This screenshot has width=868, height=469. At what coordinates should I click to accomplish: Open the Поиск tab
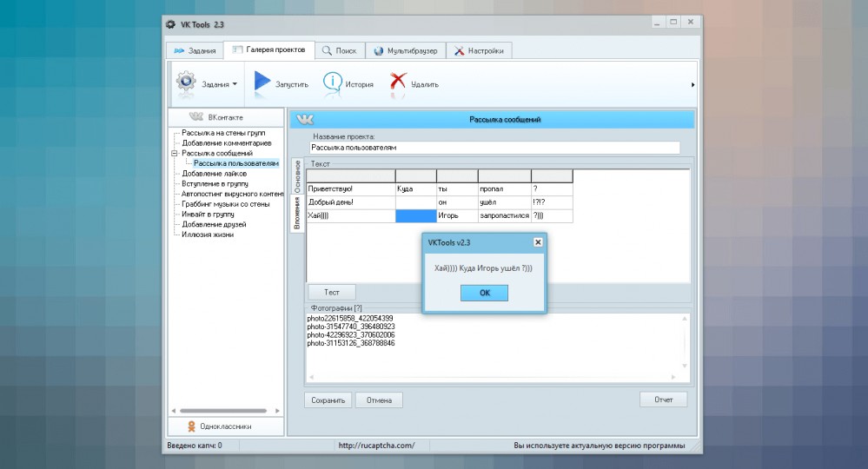point(340,50)
